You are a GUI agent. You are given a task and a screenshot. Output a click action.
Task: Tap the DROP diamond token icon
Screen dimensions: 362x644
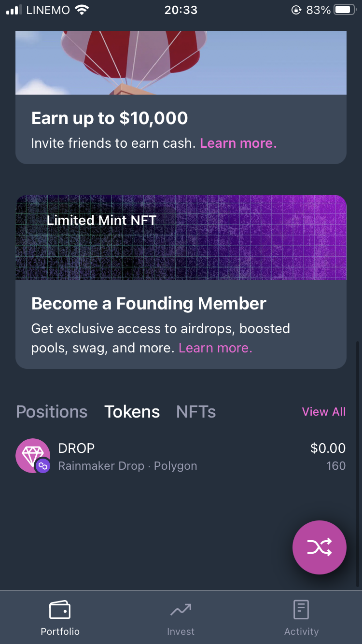32,454
